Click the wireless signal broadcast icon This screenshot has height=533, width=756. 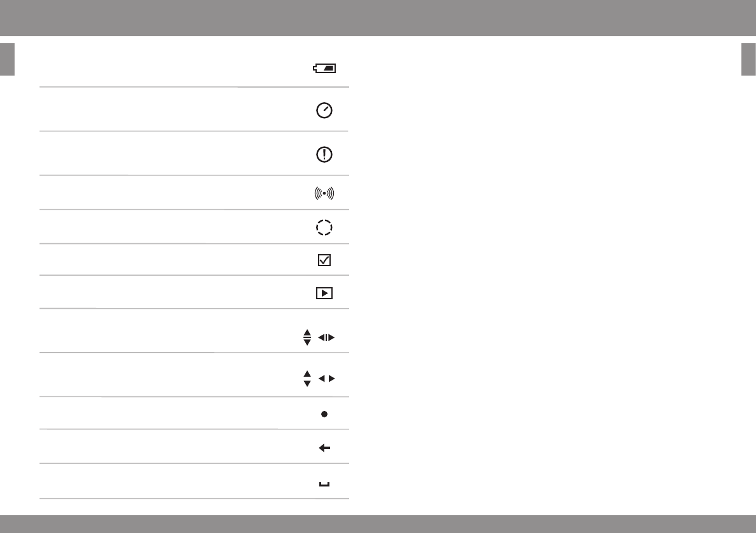pos(324,194)
